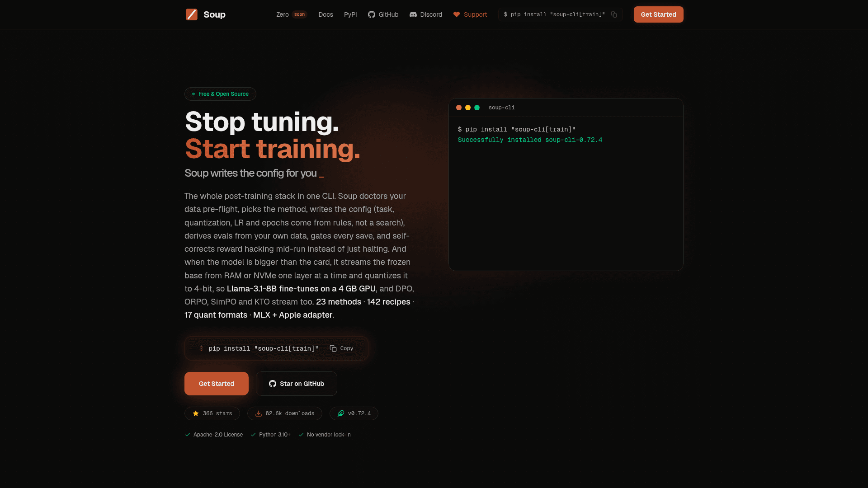Click the Discord icon in navbar
Image resolution: width=868 pixels, height=488 pixels.
click(413, 14)
